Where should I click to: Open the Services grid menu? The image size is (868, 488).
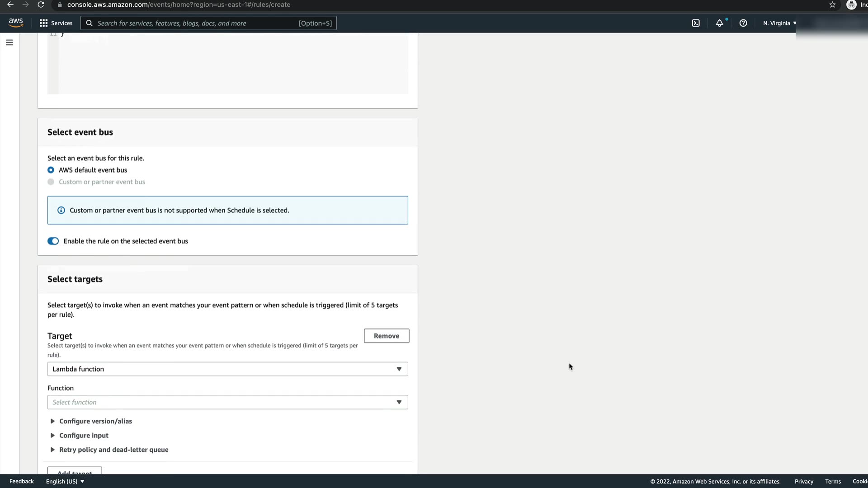(x=56, y=23)
